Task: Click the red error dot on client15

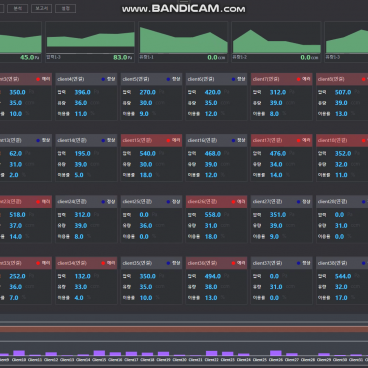Action: coord(168,141)
